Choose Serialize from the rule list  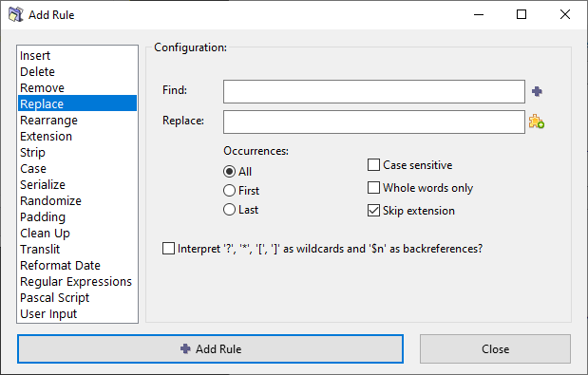[77, 184]
